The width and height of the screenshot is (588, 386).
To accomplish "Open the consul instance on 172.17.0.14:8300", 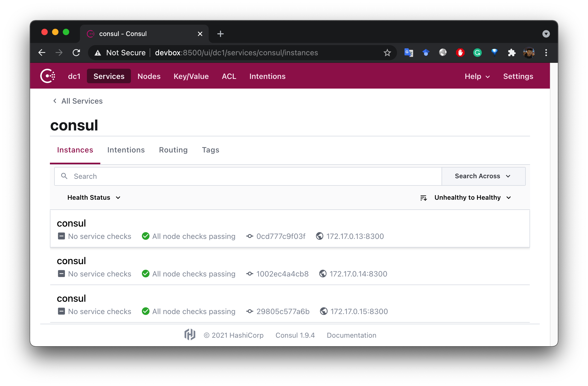I will [290, 266].
